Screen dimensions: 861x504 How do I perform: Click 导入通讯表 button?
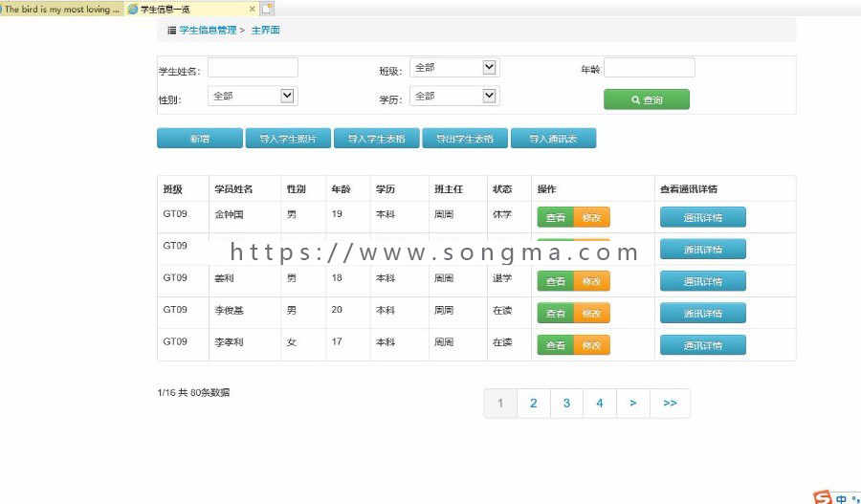coord(554,139)
